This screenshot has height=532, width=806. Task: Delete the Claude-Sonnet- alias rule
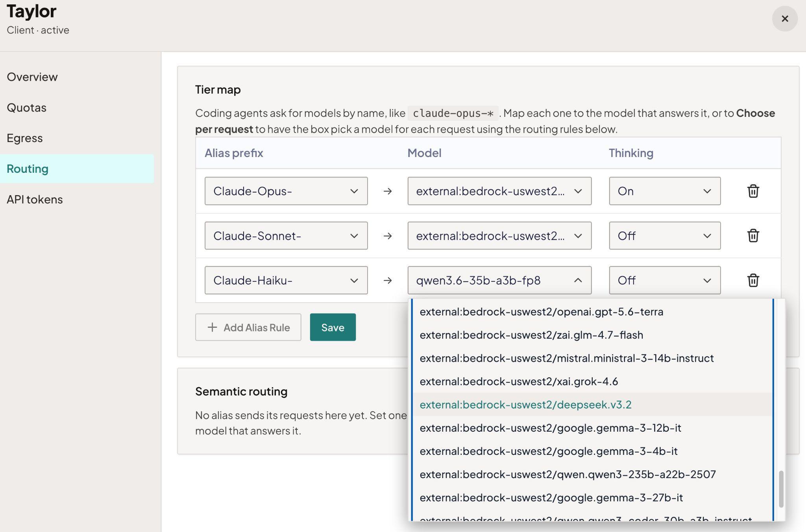coord(753,236)
